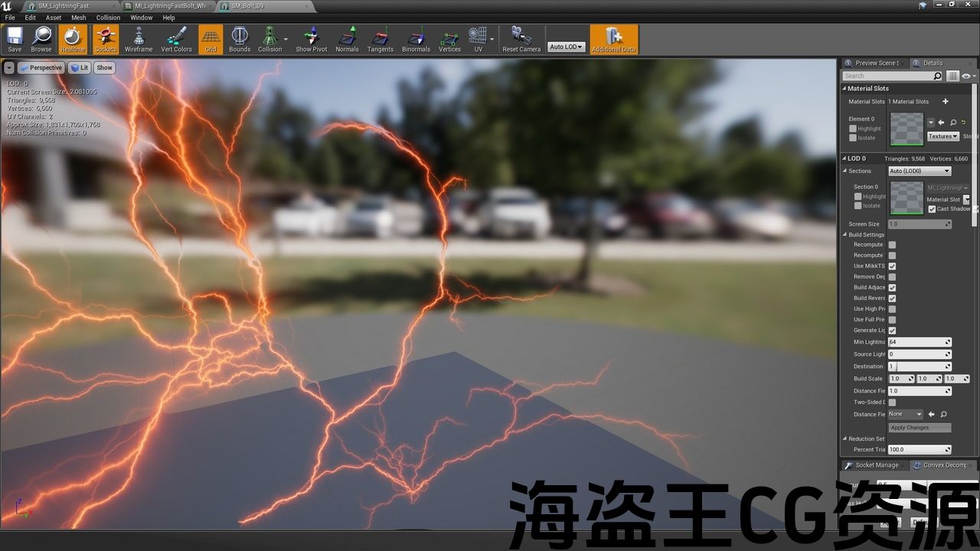The image size is (980, 551).
Task: Toggle Wireframe view in the toolbar
Action: (x=139, y=39)
